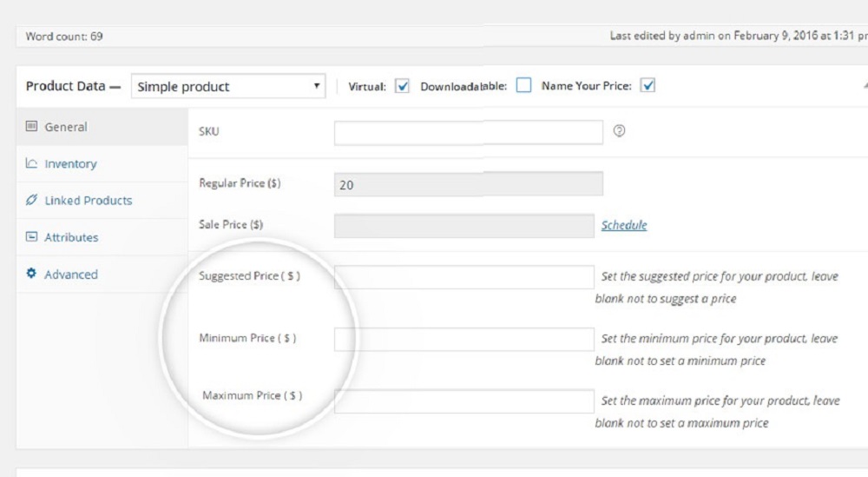Viewport: 868px width, 477px height.
Task: Click the Inventory chart icon
Action: tap(31, 162)
